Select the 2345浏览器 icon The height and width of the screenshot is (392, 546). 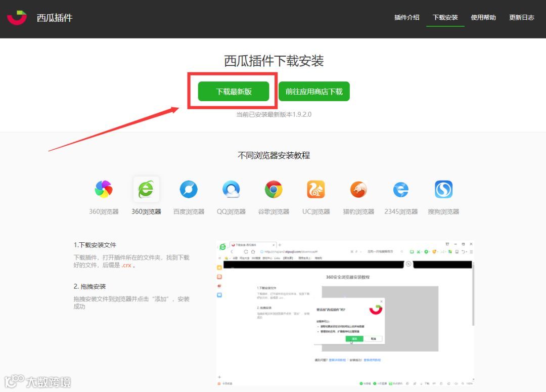[401, 189]
